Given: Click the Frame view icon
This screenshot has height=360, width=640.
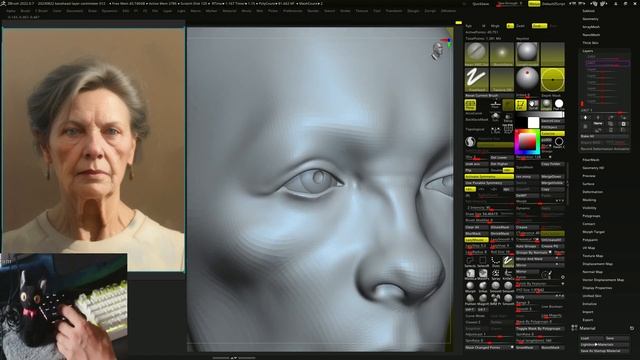Looking at the screenshot, I should (x=508, y=130).
